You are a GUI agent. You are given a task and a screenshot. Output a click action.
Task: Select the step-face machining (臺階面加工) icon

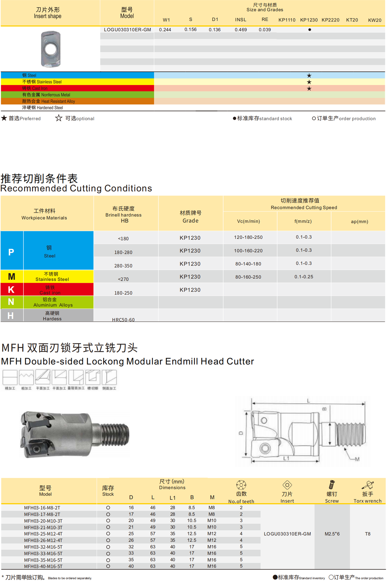pyautogui.click(x=76, y=377)
